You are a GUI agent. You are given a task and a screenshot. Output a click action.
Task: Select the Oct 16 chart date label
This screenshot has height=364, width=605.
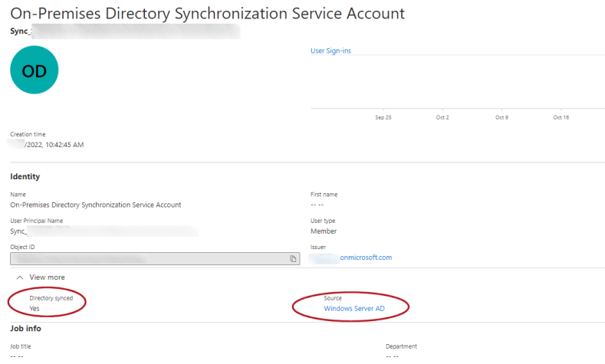561,117
